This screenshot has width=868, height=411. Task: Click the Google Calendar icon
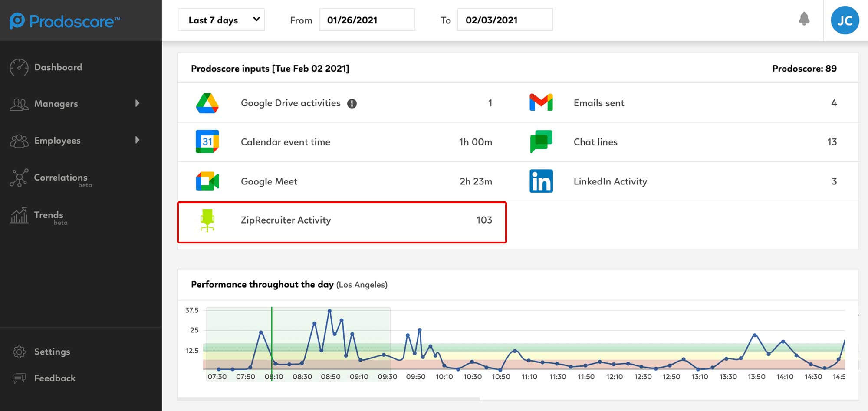coord(207,141)
